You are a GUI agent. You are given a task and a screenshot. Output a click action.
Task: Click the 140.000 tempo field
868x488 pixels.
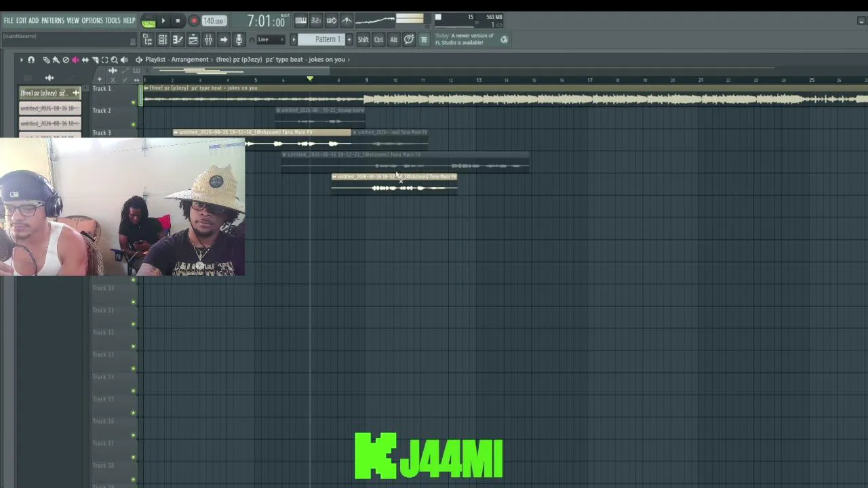(x=214, y=21)
